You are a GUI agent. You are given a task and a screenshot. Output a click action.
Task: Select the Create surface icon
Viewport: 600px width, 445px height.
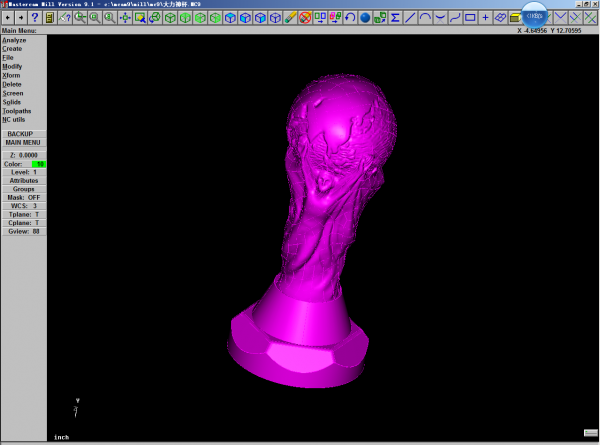tap(500, 18)
